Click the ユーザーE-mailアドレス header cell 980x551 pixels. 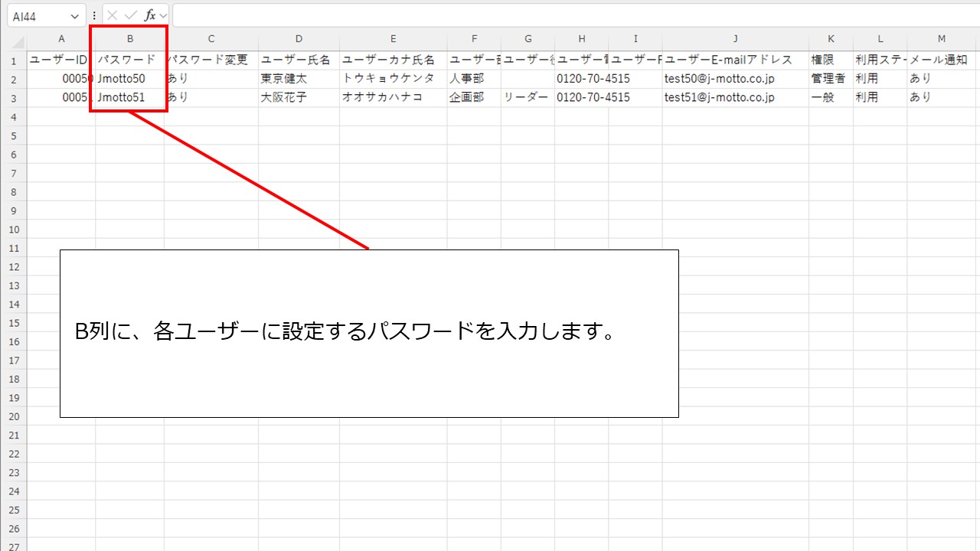coord(736,60)
